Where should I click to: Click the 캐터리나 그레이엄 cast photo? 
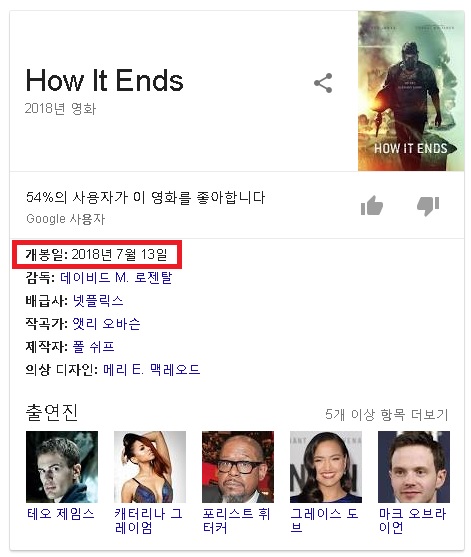coord(150,467)
